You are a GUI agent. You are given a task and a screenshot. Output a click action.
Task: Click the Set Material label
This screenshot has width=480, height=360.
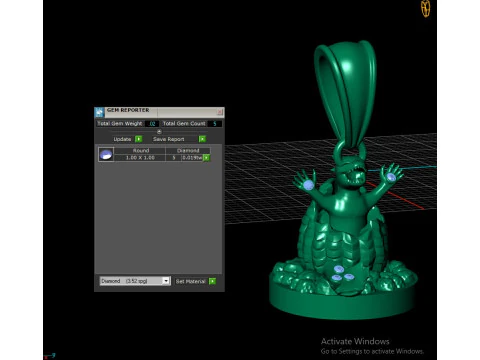(x=190, y=281)
